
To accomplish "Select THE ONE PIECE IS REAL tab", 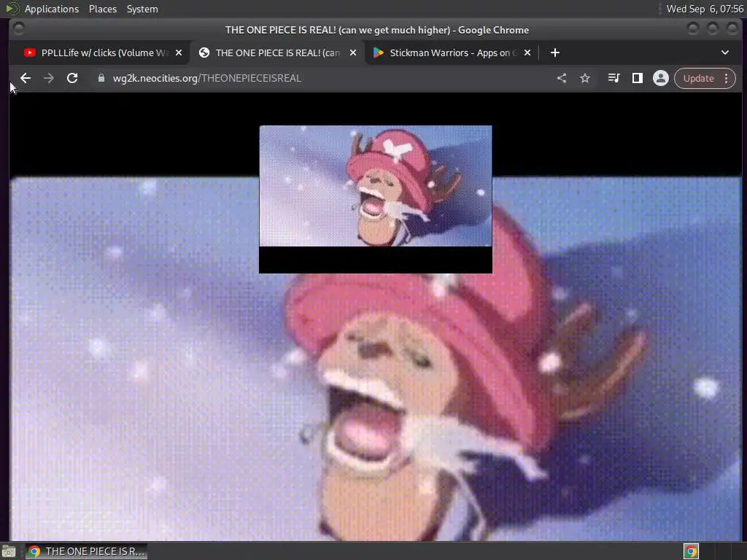I will point(277,52).
